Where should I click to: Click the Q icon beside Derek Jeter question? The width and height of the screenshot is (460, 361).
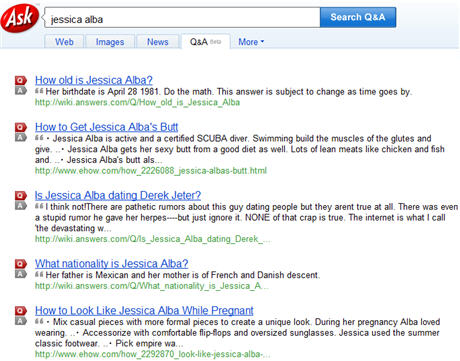pos(20,195)
